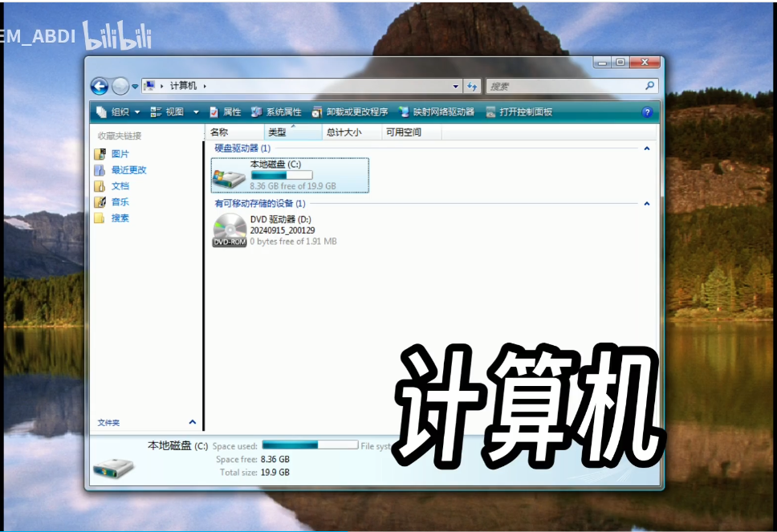Image resolution: width=777 pixels, height=532 pixels.
Task: Open the 图片 (Pictures) favorite link
Action: [120, 153]
